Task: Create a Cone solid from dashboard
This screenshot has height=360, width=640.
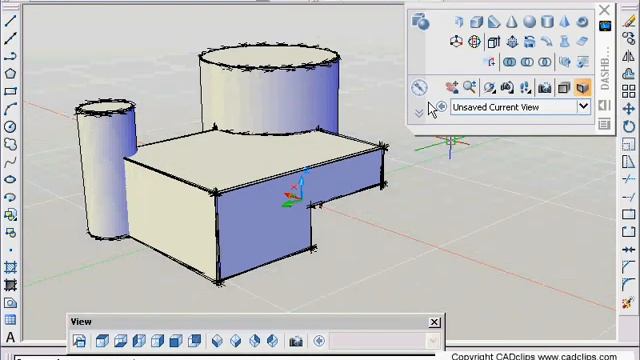Action: tap(511, 22)
